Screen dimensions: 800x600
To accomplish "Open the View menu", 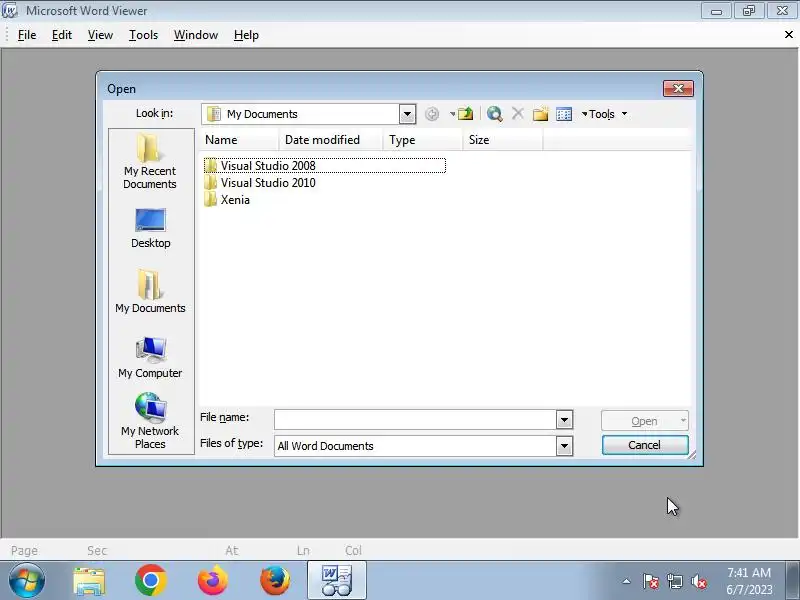I will 100,35.
